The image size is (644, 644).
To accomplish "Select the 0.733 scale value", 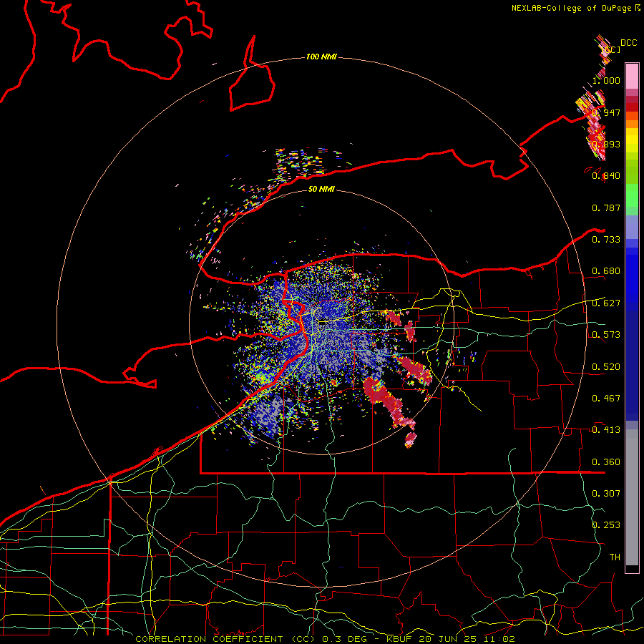I will 606,240.
